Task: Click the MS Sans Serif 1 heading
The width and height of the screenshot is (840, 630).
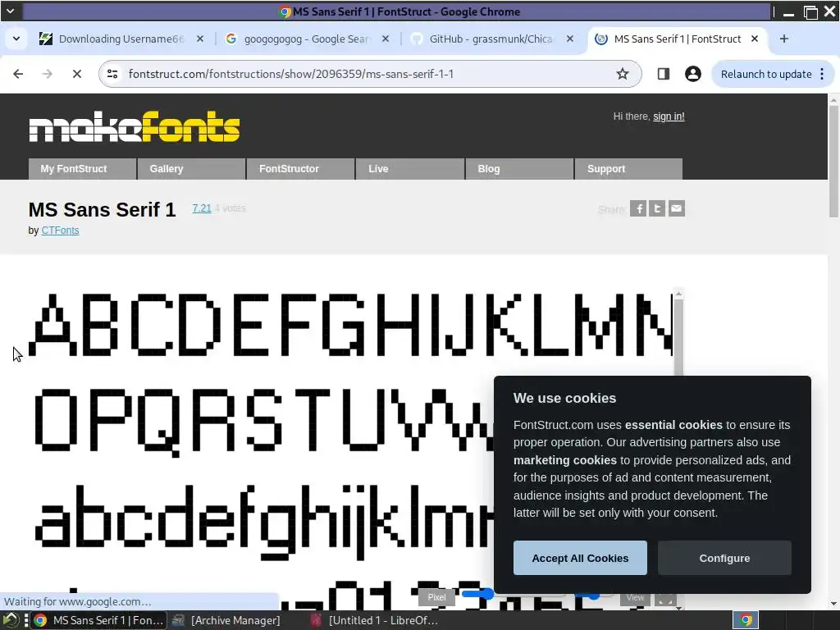Action: 102,209
